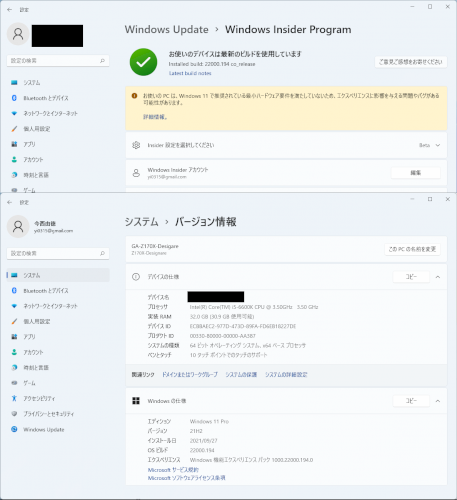
Task: Click 32.0 GB RAM value
Action: (x=222, y=317)
